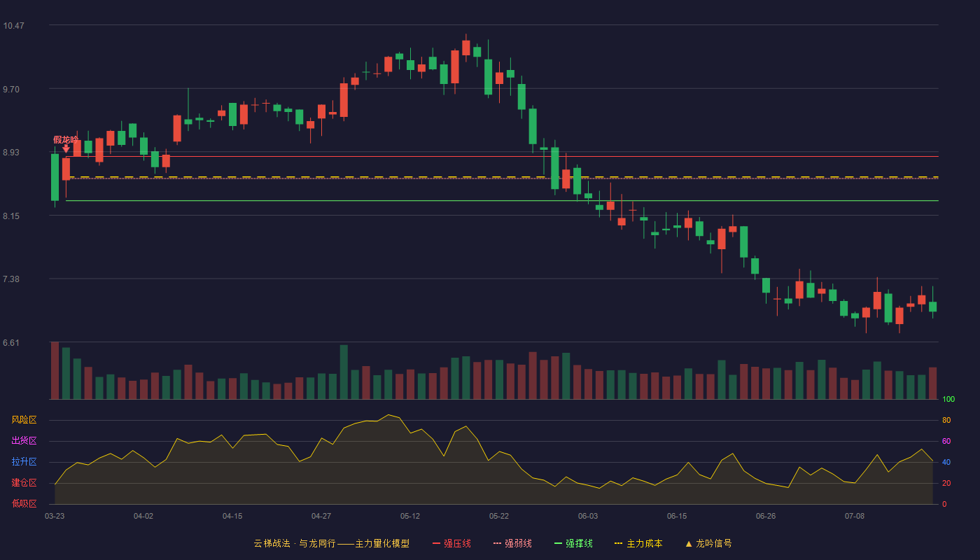980x560 pixels.
Task: Click the 06-15 date axis label
Action: pos(677,516)
